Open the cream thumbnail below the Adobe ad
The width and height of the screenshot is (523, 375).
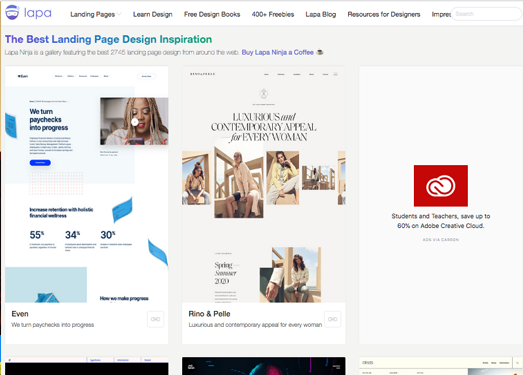[x=441, y=366]
